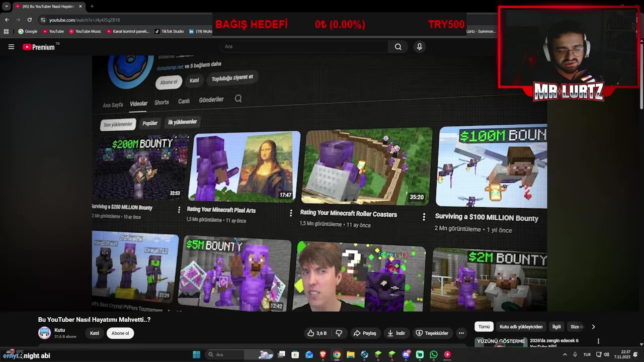Select the Kutu adlı yükleyiciden chip
Screen dimensions: 644x362
click(521, 327)
